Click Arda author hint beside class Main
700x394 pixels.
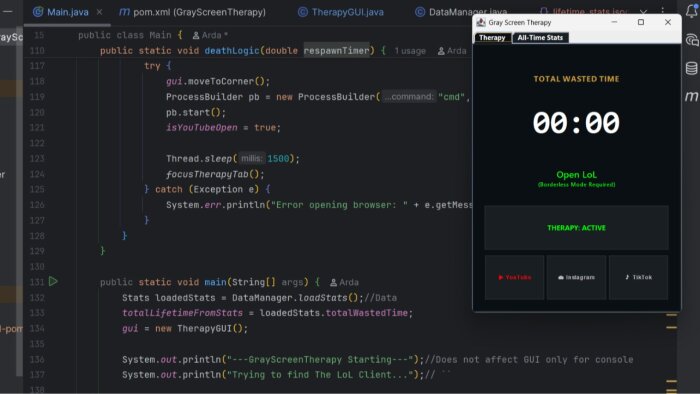click(x=210, y=35)
